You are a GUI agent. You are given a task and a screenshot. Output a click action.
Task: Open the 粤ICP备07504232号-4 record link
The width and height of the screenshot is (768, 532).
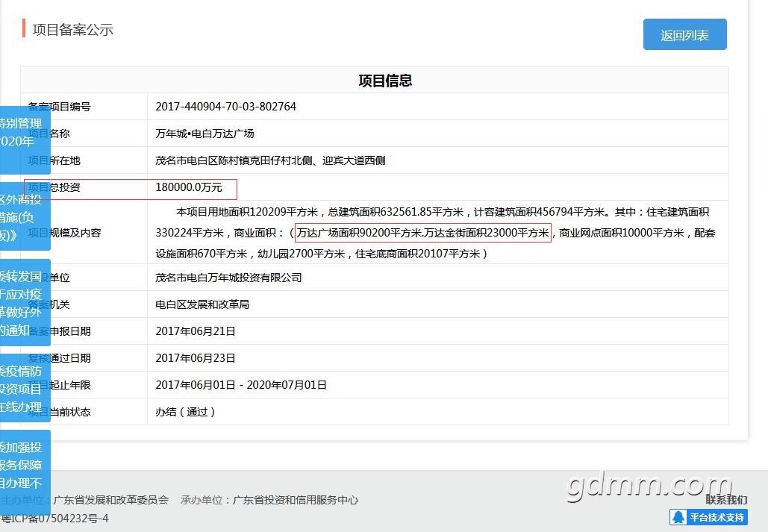(54, 519)
